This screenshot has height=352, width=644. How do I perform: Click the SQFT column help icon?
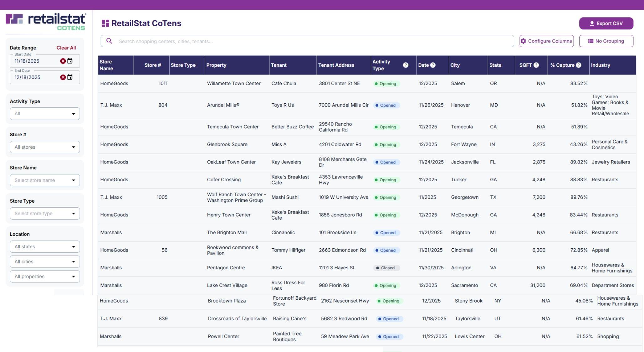(x=536, y=65)
